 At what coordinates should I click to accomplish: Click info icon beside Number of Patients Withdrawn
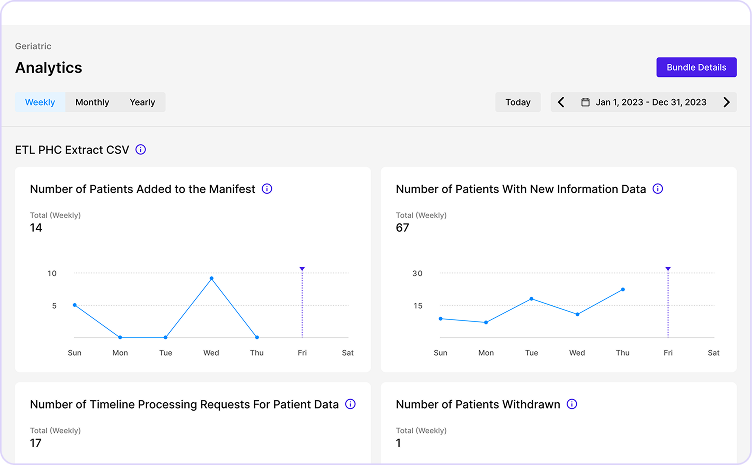pos(572,405)
